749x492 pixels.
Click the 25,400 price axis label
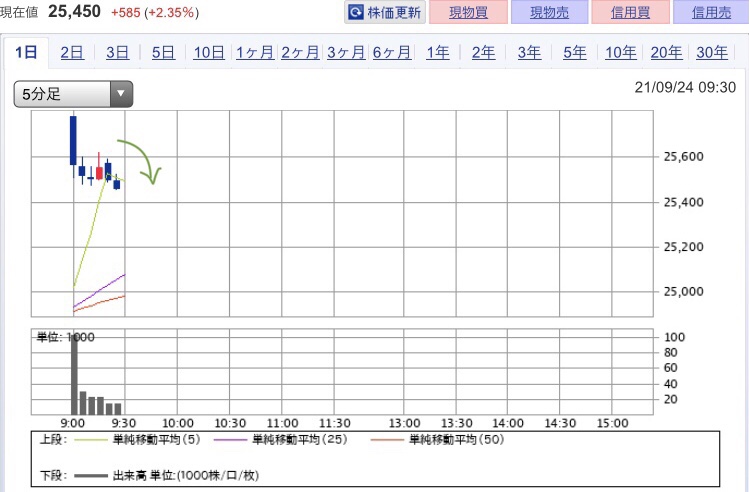[x=684, y=202]
